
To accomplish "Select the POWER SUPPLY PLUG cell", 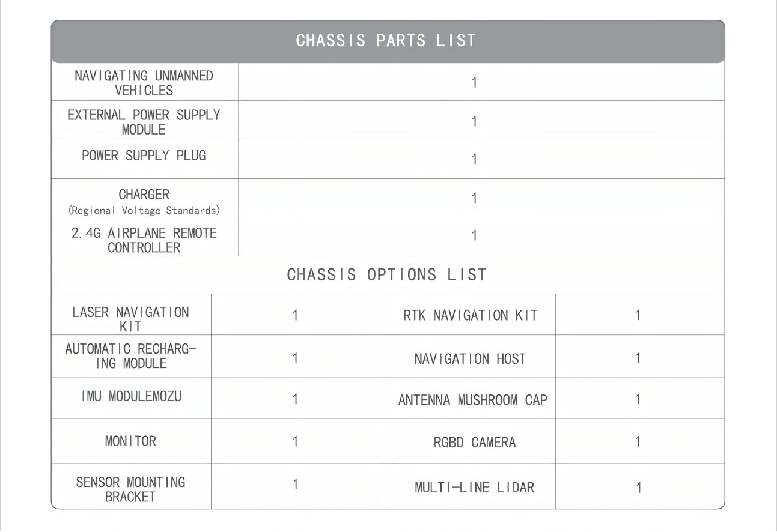I will pyautogui.click(x=144, y=155).
